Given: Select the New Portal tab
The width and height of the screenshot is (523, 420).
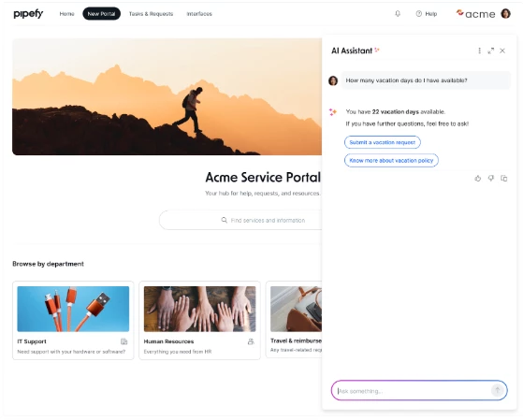Looking at the screenshot, I should [101, 14].
